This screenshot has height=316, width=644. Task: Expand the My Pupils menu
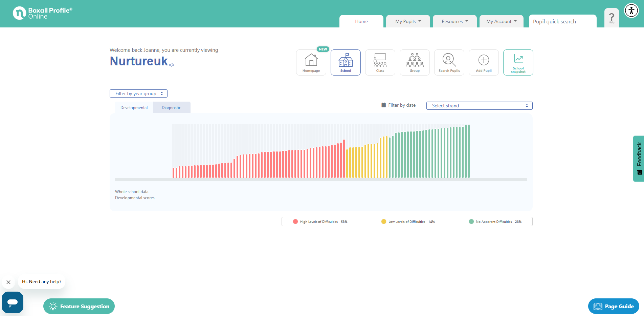(x=408, y=21)
